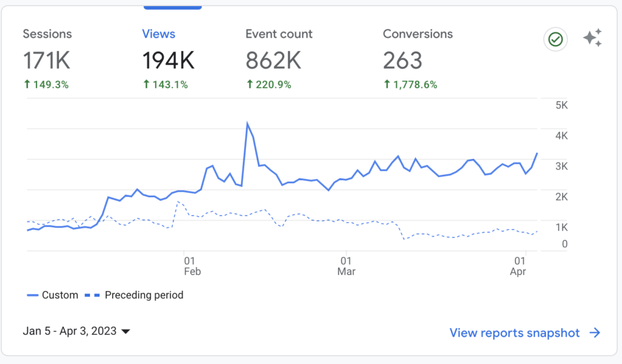Click the 01 Mar label on the x-axis
The height and width of the screenshot is (364, 622).
(x=346, y=266)
